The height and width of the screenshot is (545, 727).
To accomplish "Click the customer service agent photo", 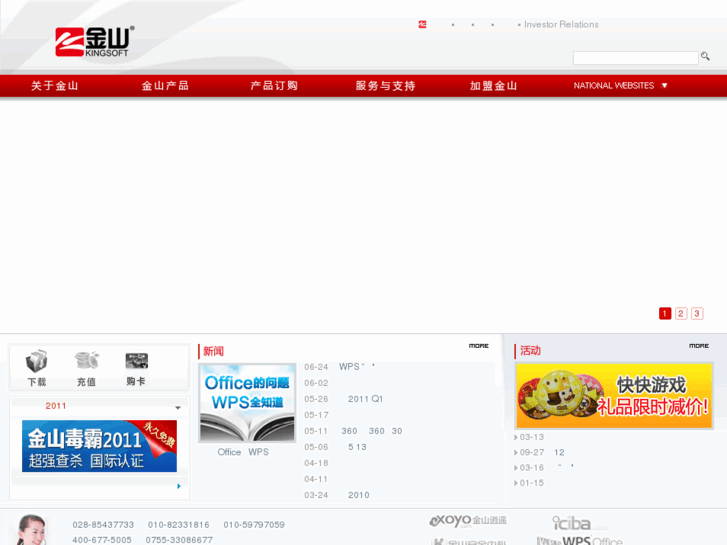I will coord(31,530).
